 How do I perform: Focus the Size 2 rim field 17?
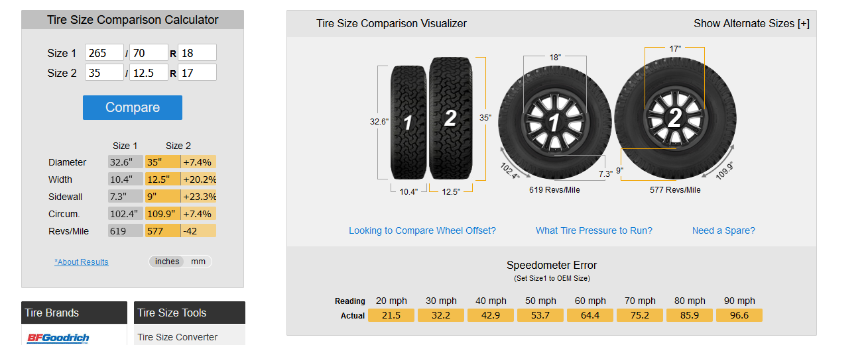click(197, 72)
